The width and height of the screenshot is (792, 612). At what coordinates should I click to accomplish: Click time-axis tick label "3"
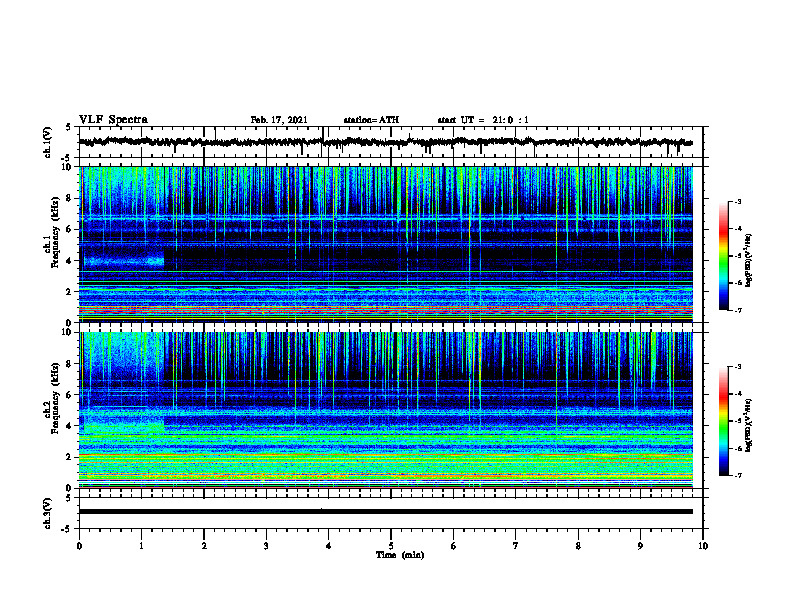pos(266,546)
